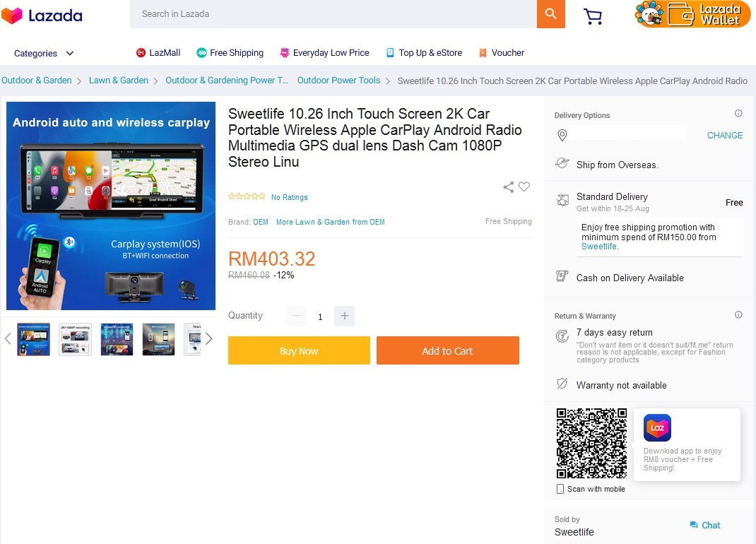Click Sweetlife seller name under Sold by
This screenshot has width=756, height=544.
[x=574, y=532]
